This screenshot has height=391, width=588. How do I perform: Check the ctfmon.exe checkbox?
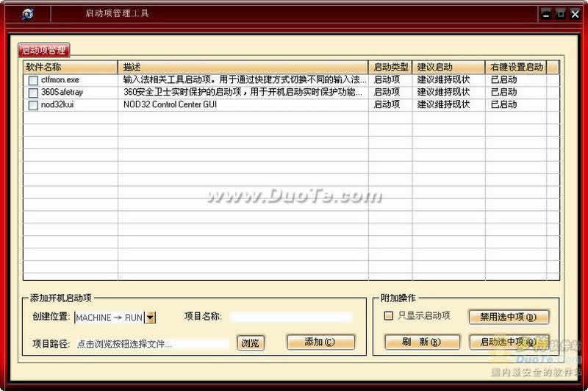pos(33,80)
